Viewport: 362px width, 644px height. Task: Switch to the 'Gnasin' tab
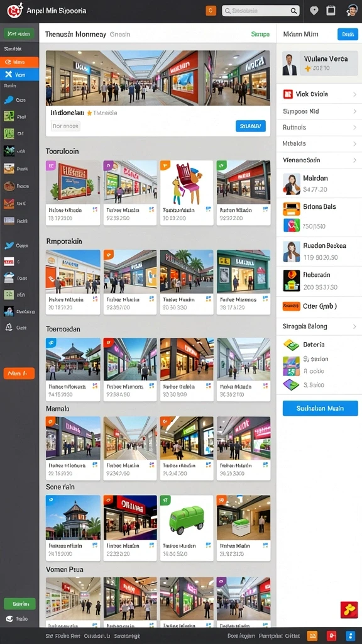pos(120,35)
